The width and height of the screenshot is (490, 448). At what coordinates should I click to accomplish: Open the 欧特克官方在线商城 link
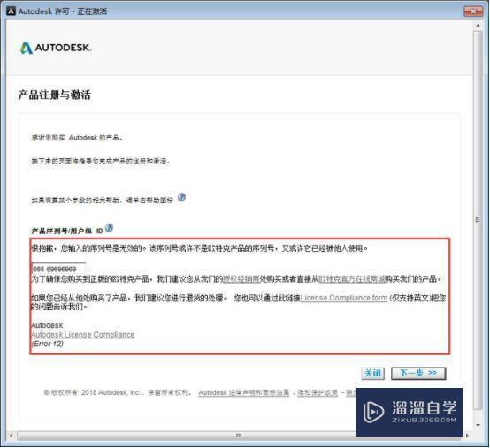[351, 279]
